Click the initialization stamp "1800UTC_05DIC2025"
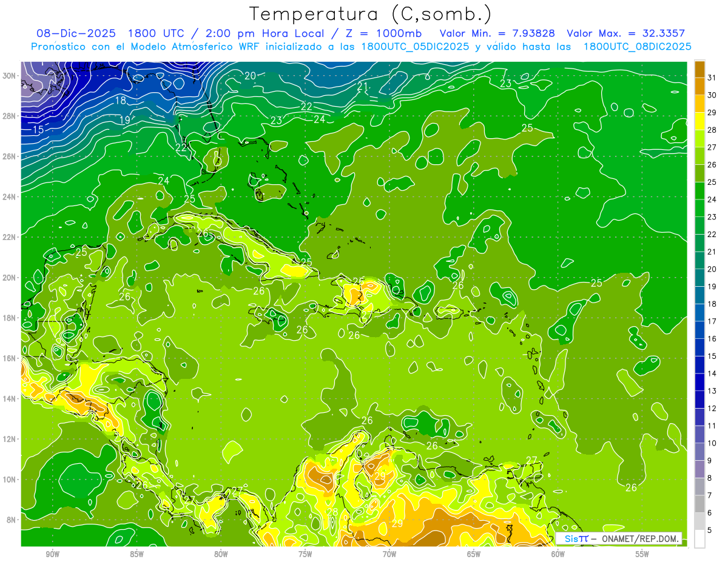The width and height of the screenshot is (728, 562). point(414,46)
